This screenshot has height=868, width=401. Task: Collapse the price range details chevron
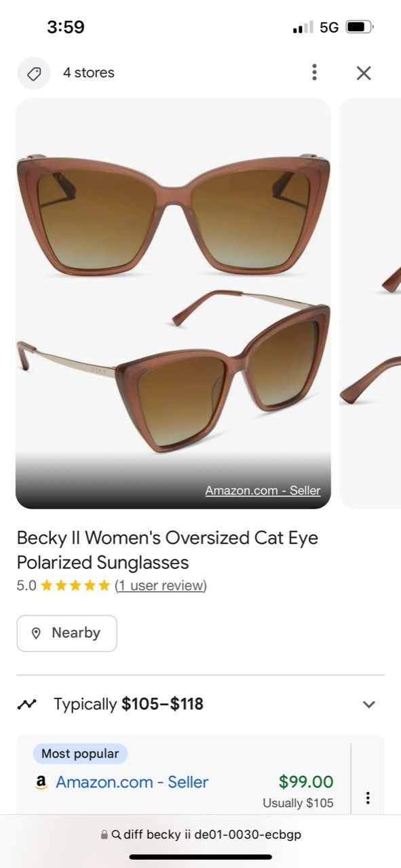368,704
